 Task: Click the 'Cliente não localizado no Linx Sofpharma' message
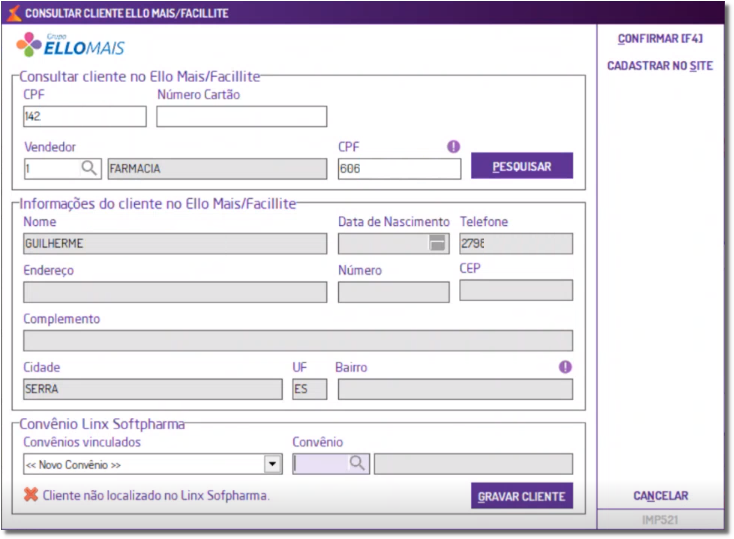click(x=156, y=495)
